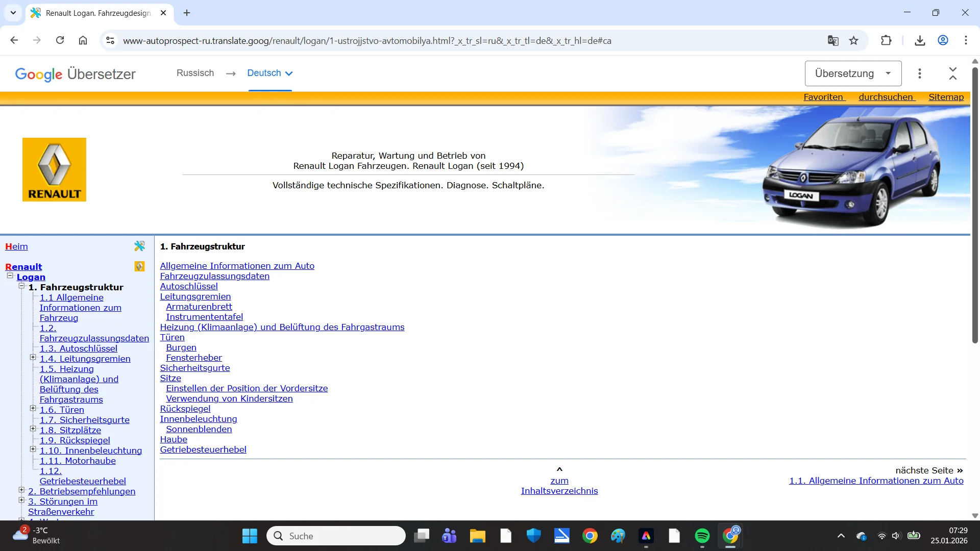Screen dimensions: 980x551
Task: Click the Windows taskbar Suche search field
Action: [337, 536]
